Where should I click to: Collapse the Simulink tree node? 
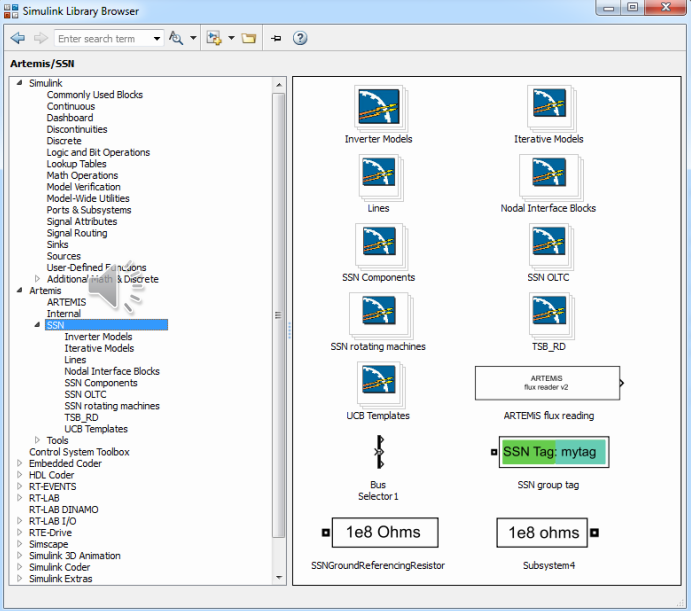coord(19,82)
